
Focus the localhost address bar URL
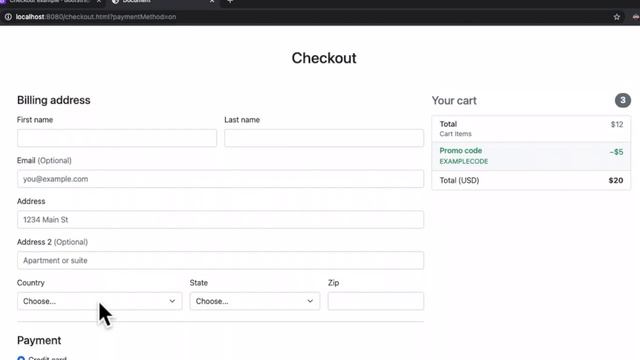[x=96, y=17]
